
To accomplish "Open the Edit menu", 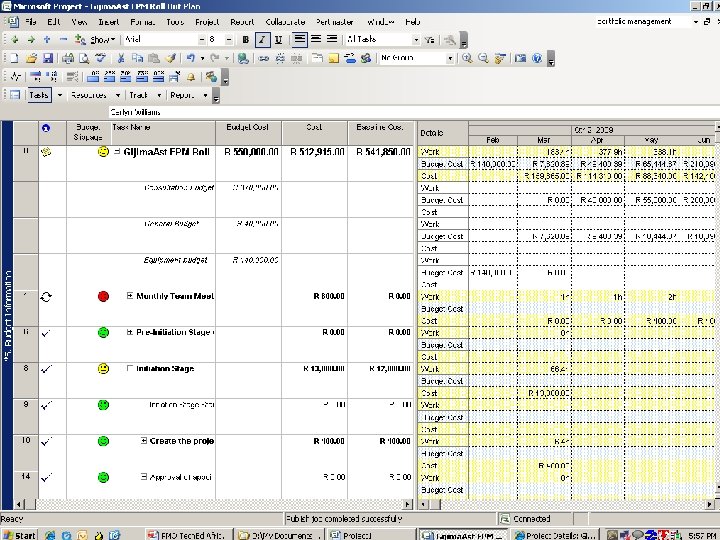I will tap(54, 22).
